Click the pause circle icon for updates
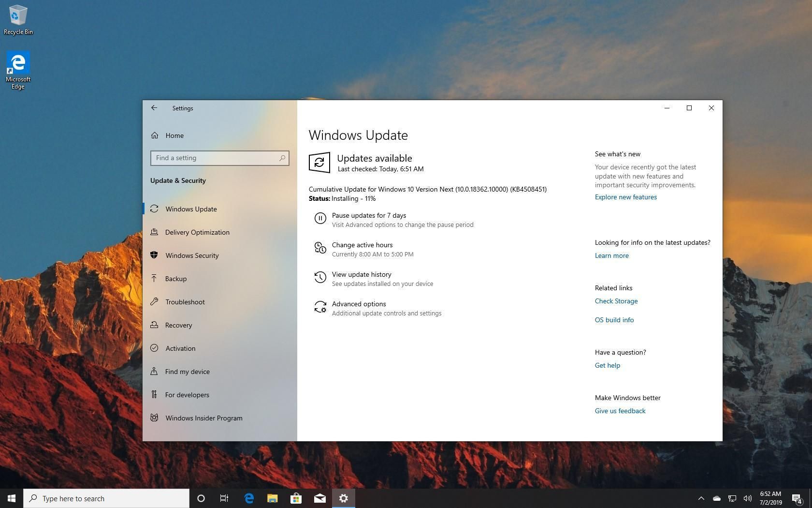 [x=320, y=219]
